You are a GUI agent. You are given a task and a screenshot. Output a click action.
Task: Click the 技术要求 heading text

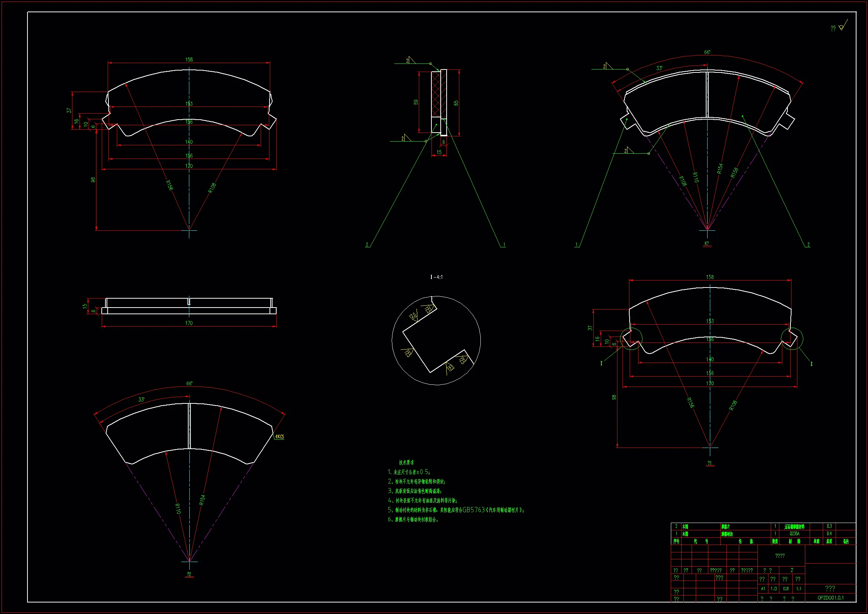(407, 462)
